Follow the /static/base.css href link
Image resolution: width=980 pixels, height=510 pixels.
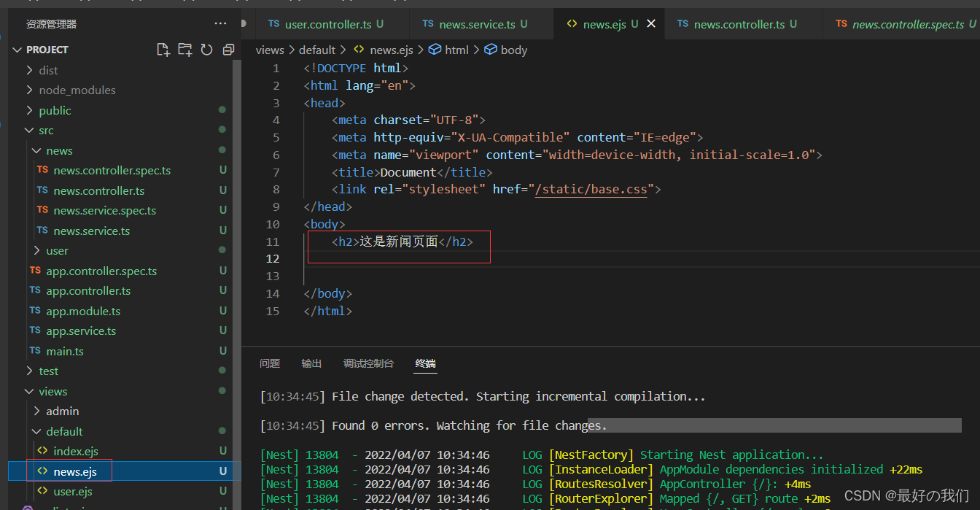coord(591,190)
